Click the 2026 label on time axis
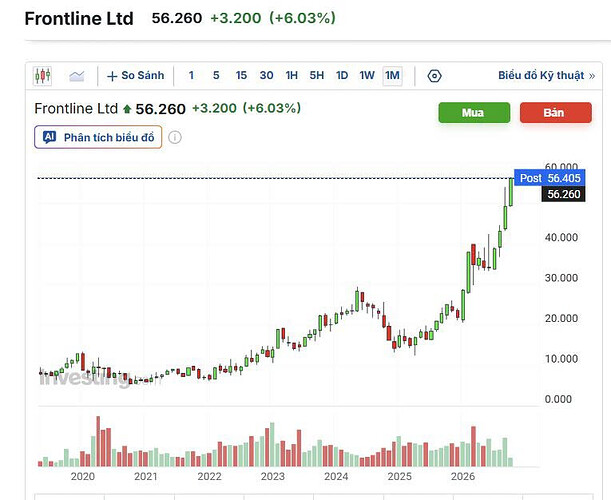The height and width of the screenshot is (500, 611). [463, 476]
